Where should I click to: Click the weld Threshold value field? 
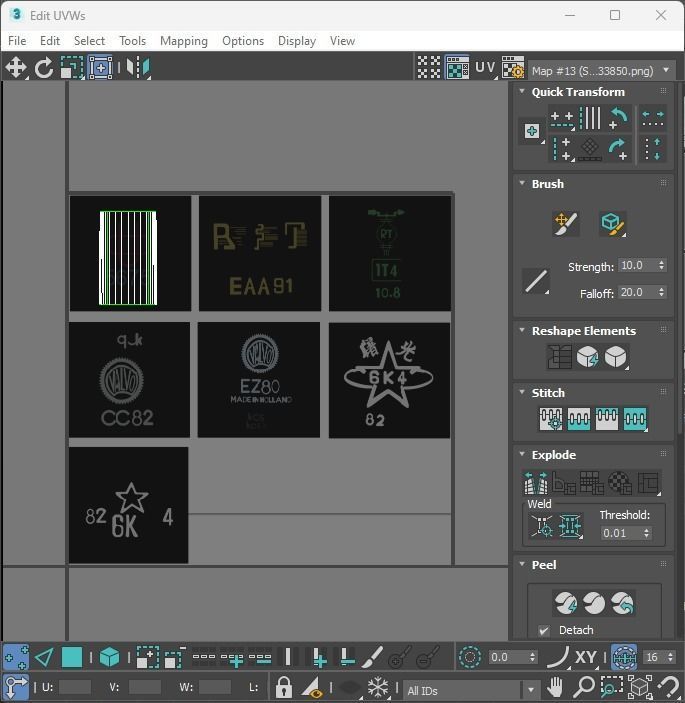pos(620,533)
